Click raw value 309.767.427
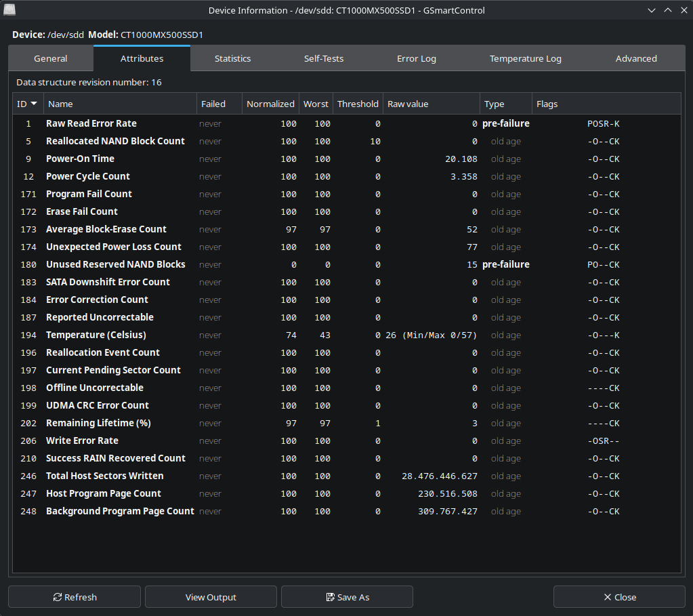The width and height of the screenshot is (693, 616). coord(448,512)
